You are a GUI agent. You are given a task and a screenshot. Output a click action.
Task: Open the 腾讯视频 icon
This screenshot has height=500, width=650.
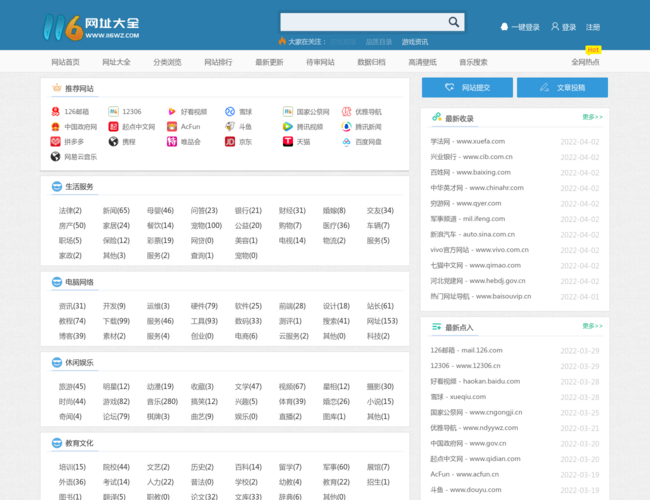tap(288, 127)
